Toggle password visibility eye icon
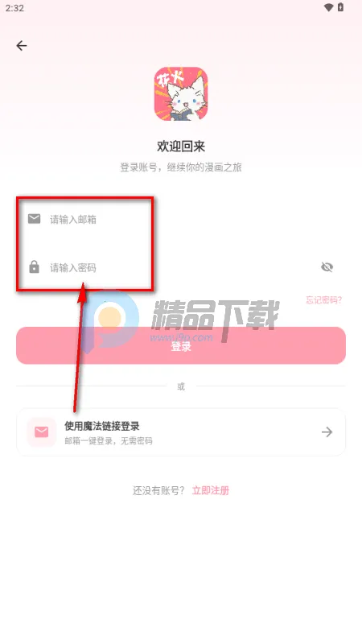This screenshot has width=362, height=644. click(327, 267)
